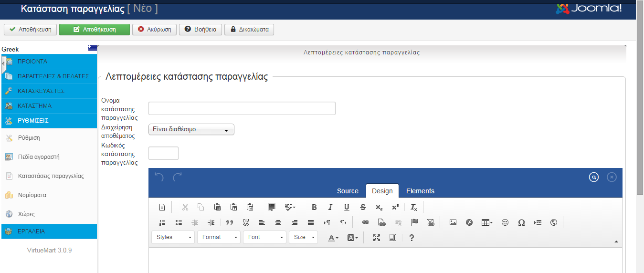This screenshot has width=644, height=273.
Task: Insert a hyperlink
Action: 365,222
